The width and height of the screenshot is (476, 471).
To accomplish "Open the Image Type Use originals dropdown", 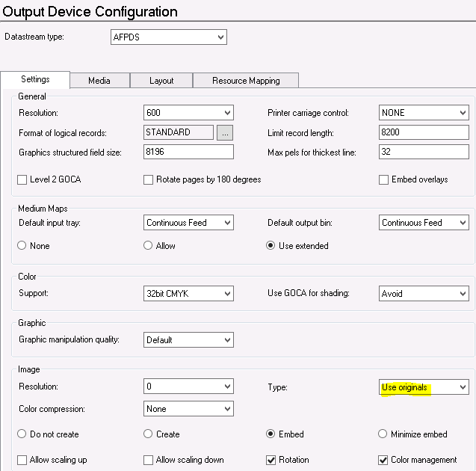I will [x=424, y=387].
